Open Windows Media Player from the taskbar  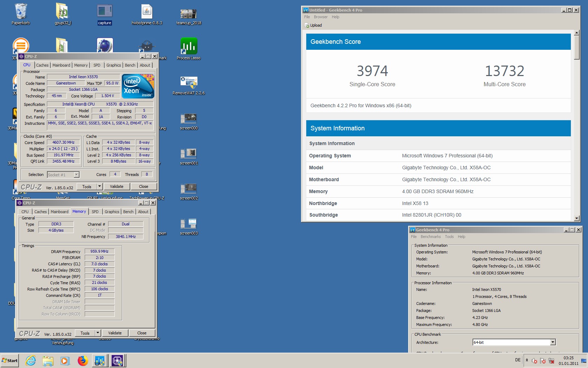click(x=65, y=360)
